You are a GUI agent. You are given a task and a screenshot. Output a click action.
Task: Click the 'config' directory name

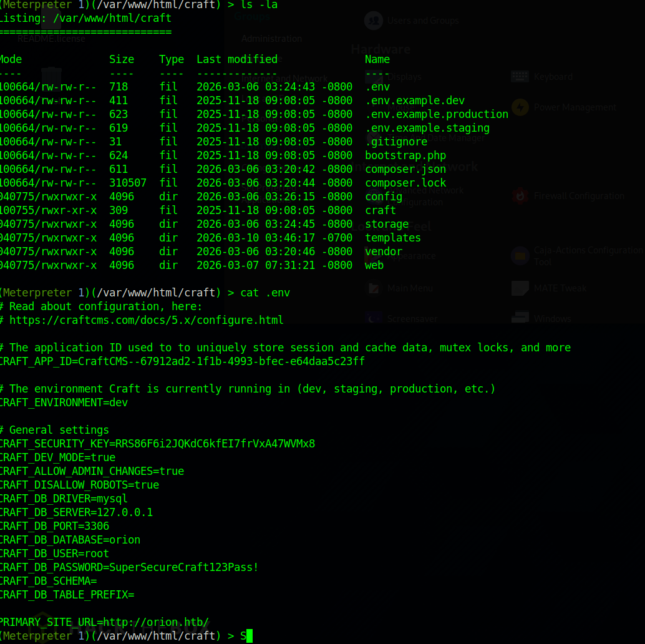pyautogui.click(x=384, y=197)
